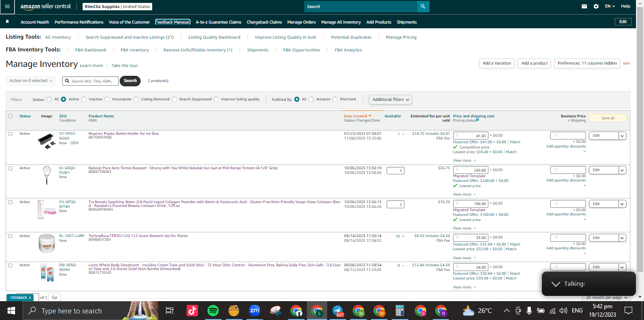Tick the select-all checkbox in table header

10,116
